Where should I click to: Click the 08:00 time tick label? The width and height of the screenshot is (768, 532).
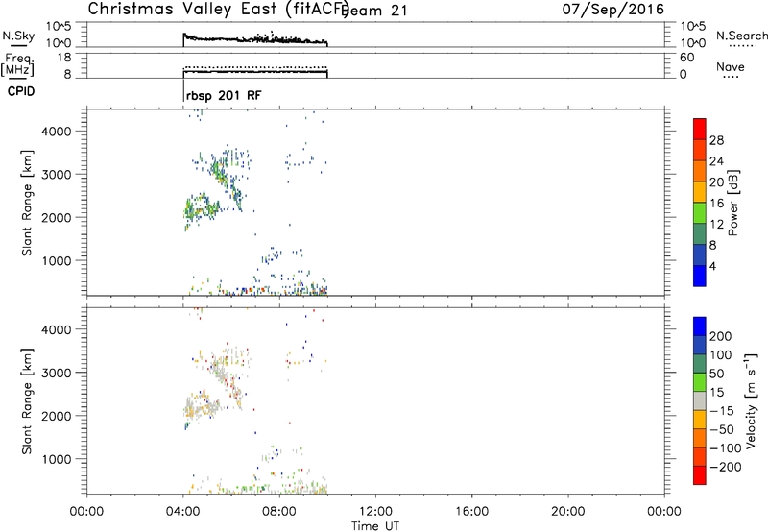tap(279, 512)
